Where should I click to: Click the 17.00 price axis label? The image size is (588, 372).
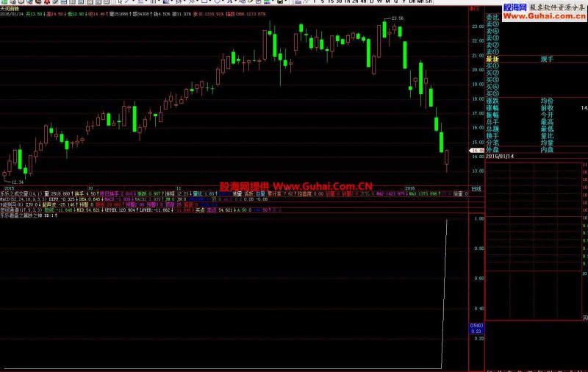click(478, 113)
